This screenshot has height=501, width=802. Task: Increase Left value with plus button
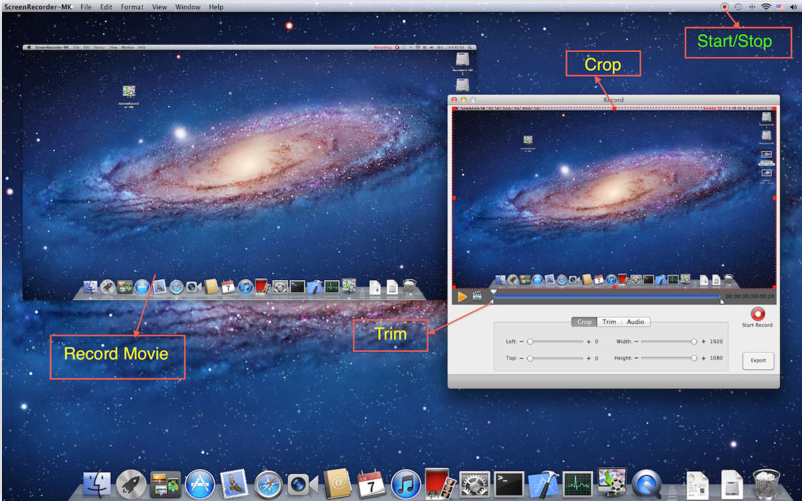coord(589,341)
